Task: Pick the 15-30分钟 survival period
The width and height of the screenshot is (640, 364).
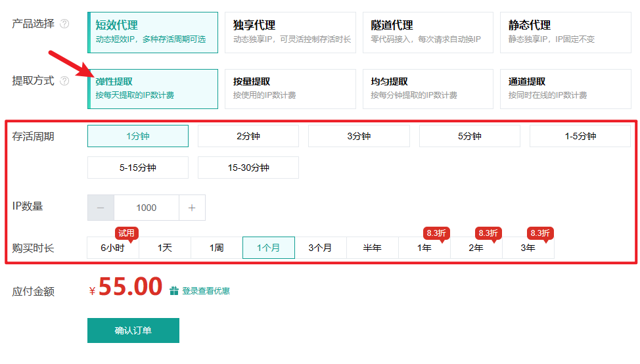Action: click(248, 168)
